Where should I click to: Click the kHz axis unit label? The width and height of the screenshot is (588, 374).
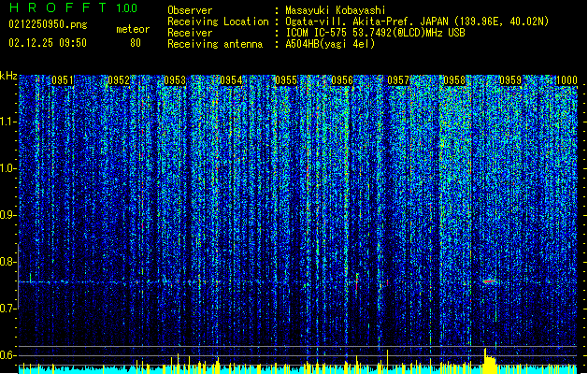(8, 76)
